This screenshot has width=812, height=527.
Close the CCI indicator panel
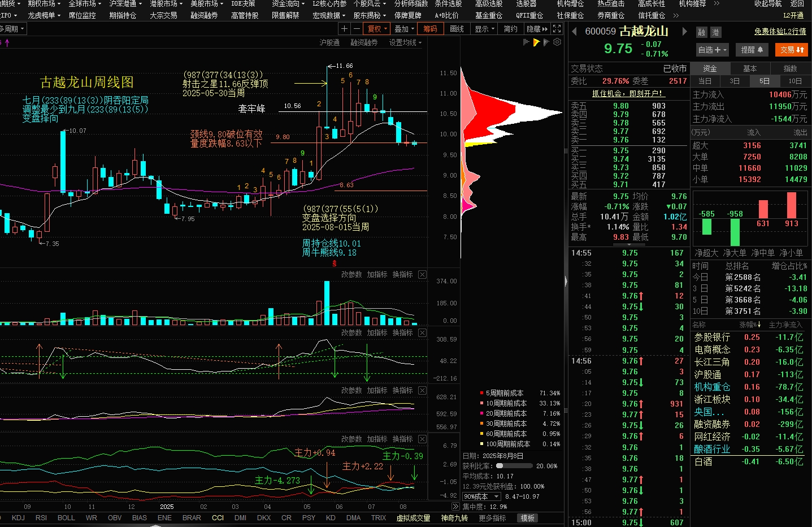422,332
